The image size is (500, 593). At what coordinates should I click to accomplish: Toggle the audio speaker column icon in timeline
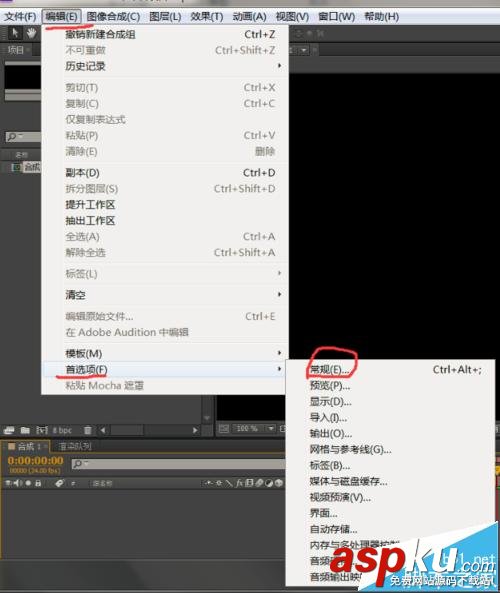point(17,483)
